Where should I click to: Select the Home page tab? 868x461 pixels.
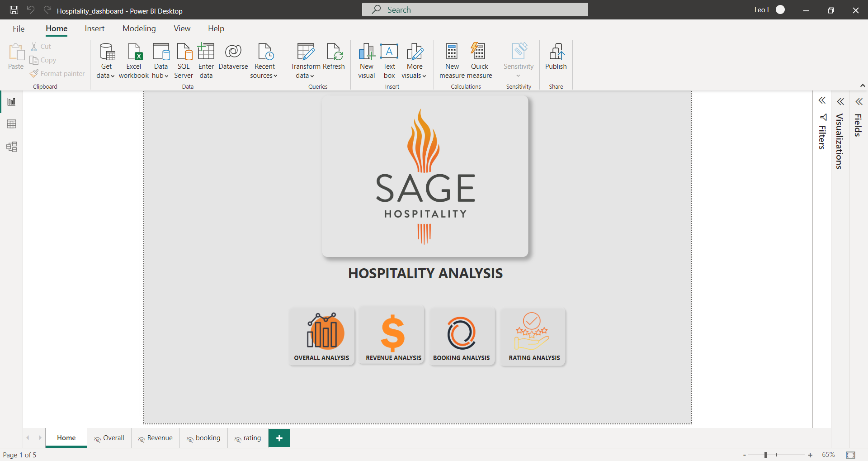[x=66, y=438]
